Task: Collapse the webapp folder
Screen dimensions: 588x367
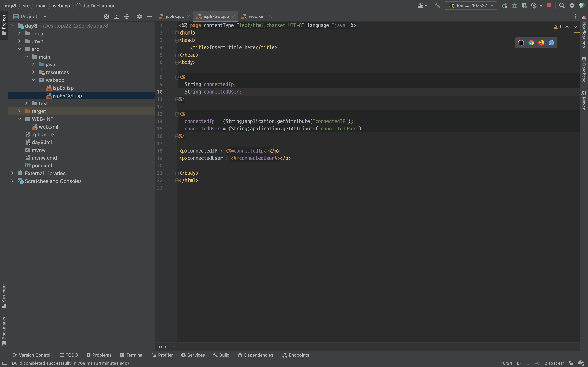Action: click(x=33, y=80)
